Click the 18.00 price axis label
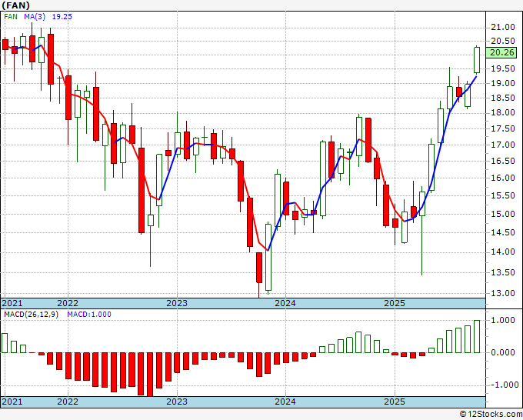523x420 pixels. [x=503, y=113]
